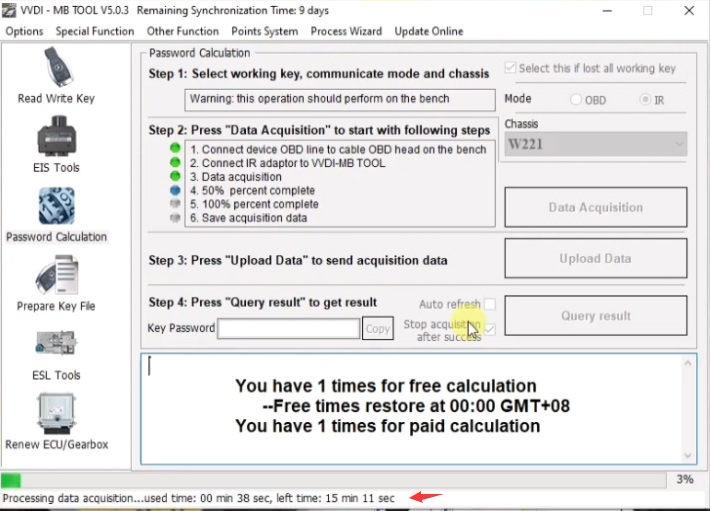Open the Special Function menu
710x511 pixels.
[95, 31]
